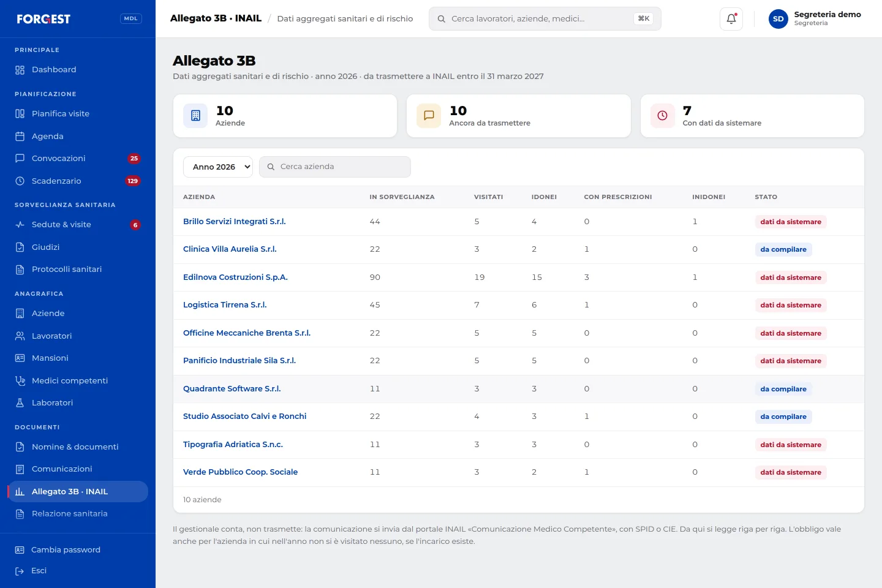Screen dimensions: 882x588
Task: Open the notifications bell
Action: click(731, 19)
